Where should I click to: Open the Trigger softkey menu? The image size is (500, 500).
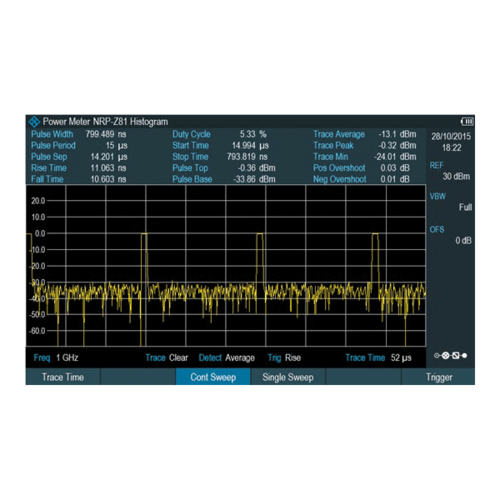439,377
